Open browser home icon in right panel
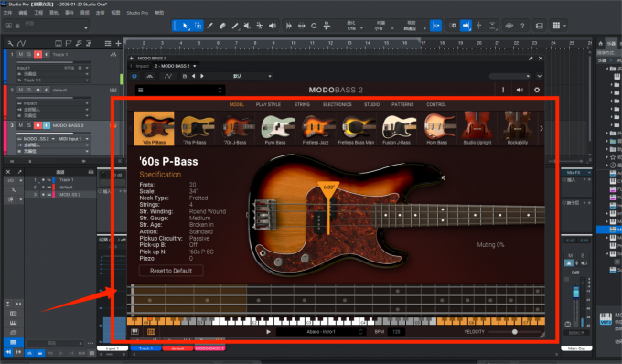This screenshot has width=622, height=364. (600, 43)
